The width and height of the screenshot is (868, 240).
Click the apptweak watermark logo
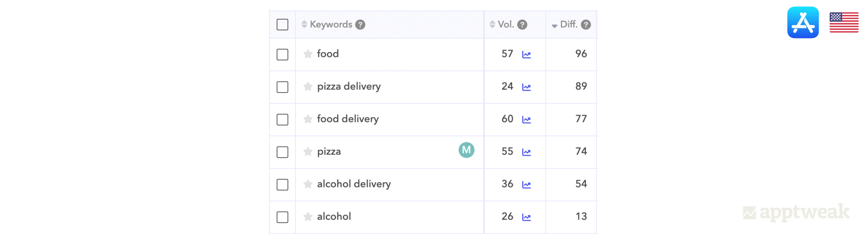796,212
